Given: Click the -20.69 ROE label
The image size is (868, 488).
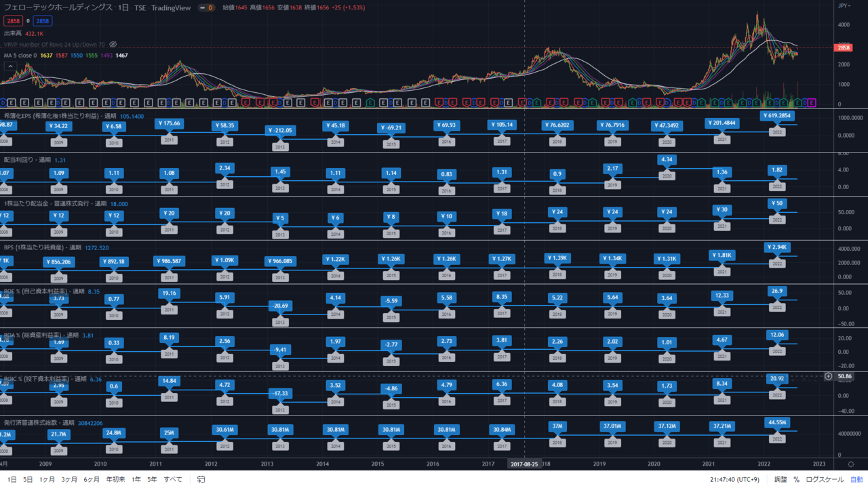Looking at the screenshot, I should [280, 306].
